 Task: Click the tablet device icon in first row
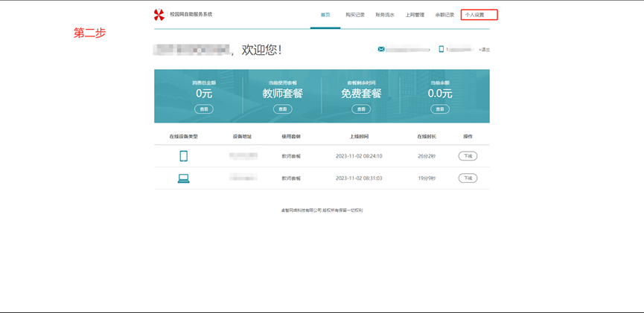click(183, 156)
